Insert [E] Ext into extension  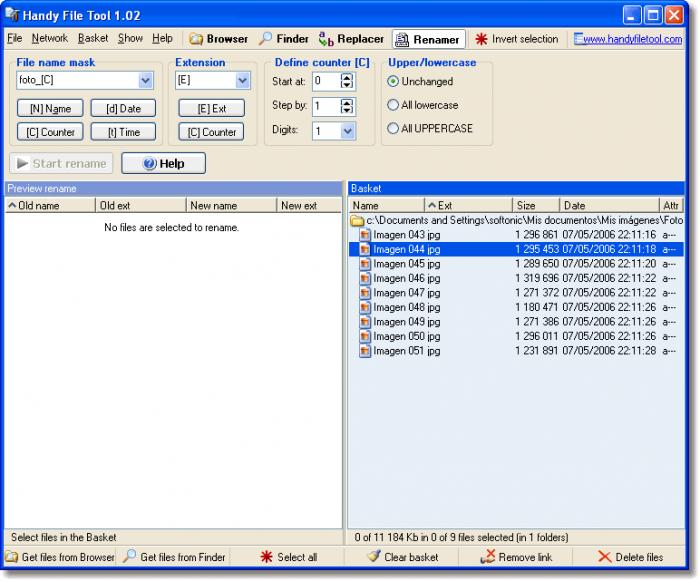tap(212, 109)
